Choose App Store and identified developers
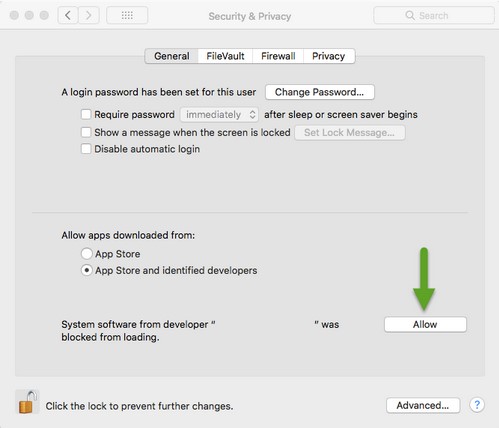Viewport: 499px width, 428px height. (x=87, y=270)
